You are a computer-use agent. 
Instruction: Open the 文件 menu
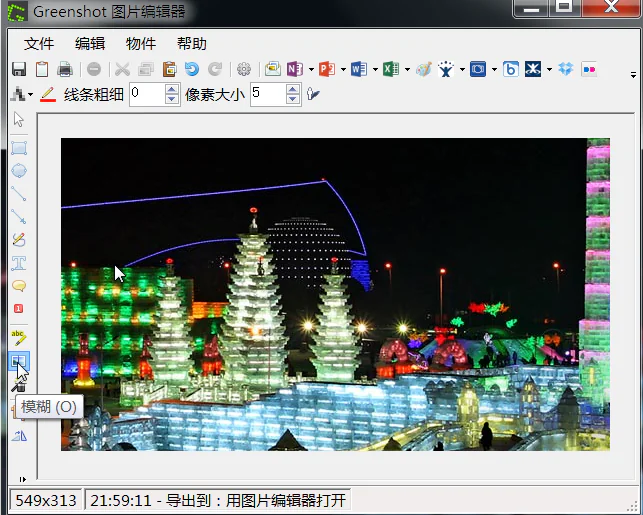39,43
